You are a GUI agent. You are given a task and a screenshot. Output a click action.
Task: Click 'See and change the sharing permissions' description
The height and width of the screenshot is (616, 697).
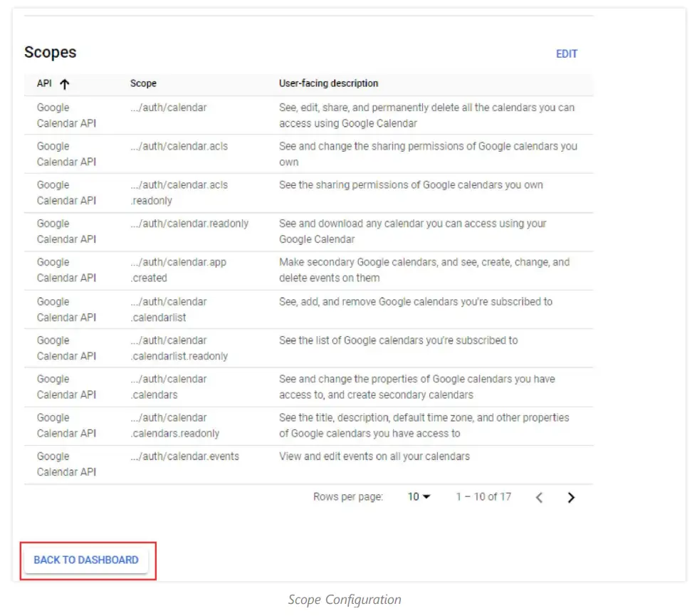(x=428, y=154)
